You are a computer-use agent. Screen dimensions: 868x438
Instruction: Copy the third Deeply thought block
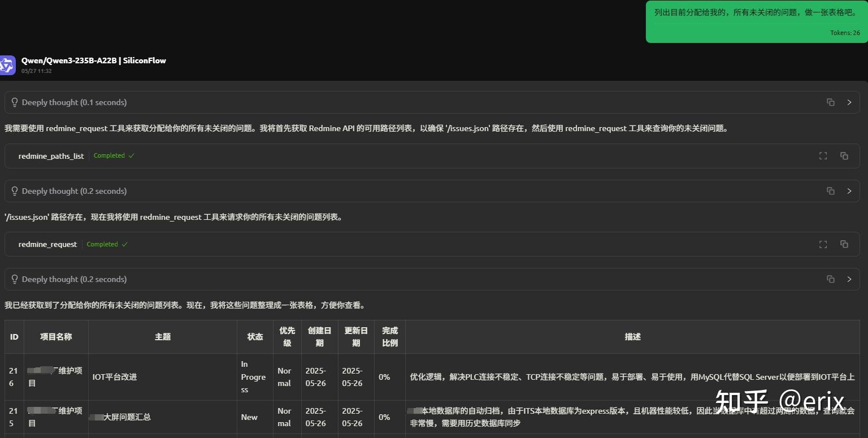point(830,279)
